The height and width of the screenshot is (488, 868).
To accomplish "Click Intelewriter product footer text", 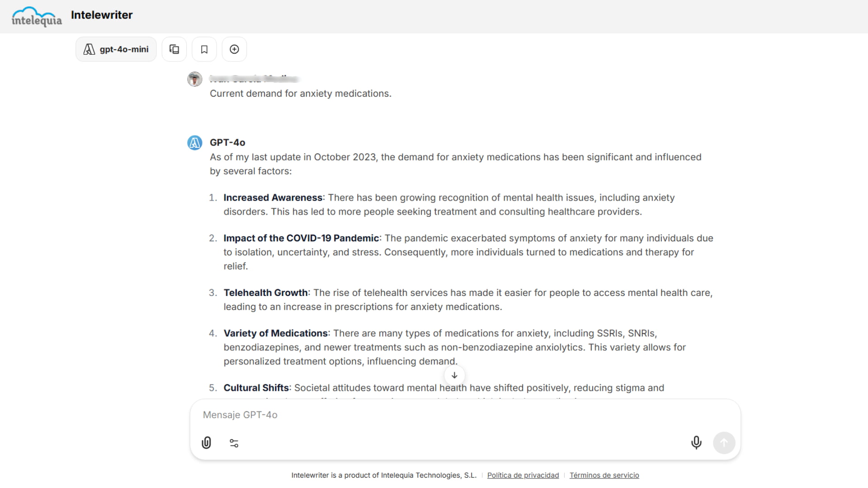I will tap(383, 475).
